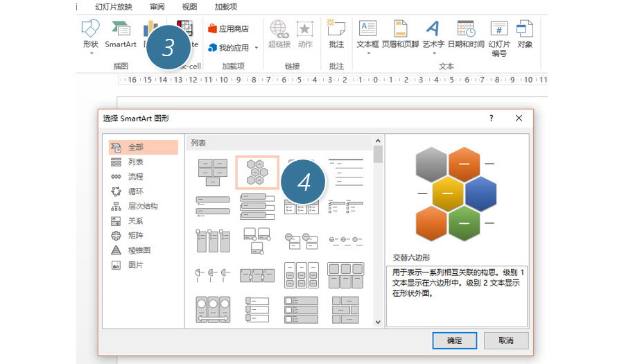Select the 流程 category in list
Viewport: 624px width, 364px height.
pos(135,177)
